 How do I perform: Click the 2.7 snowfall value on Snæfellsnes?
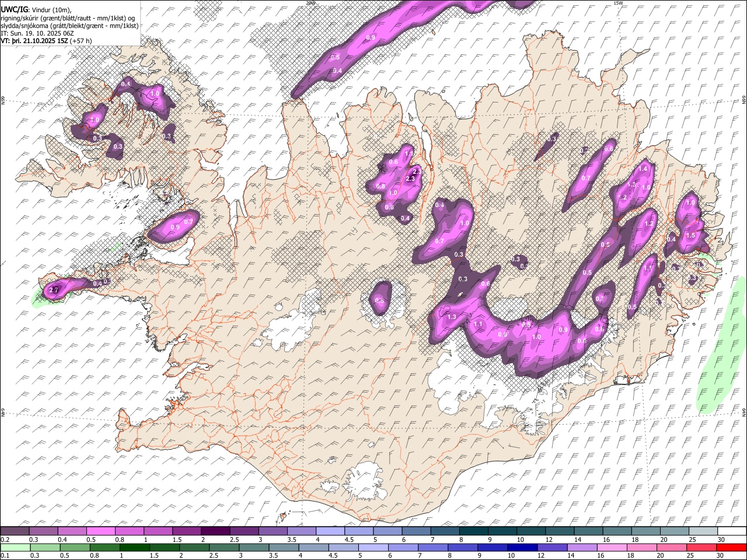[x=54, y=290]
